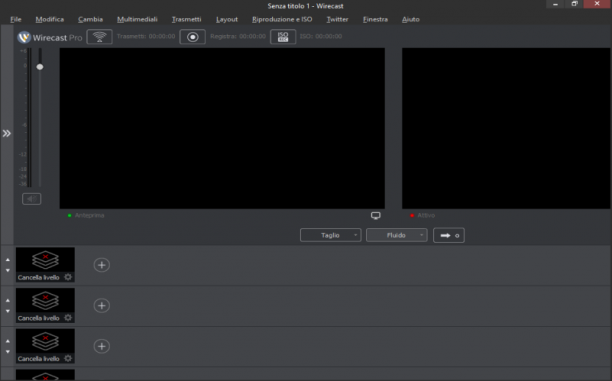Mute audio with the speaker button
The image size is (612, 381).
(x=32, y=199)
